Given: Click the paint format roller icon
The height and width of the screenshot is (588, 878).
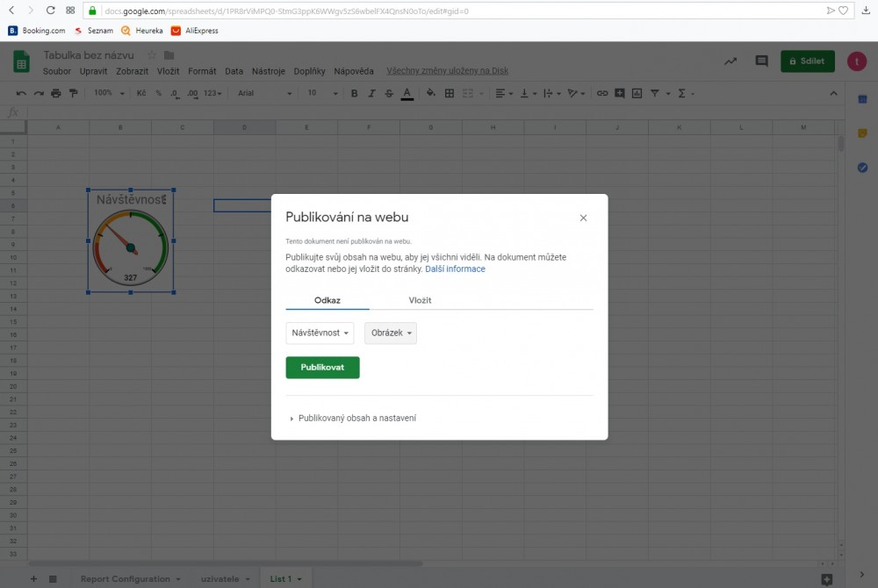Looking at the screenshot, I should coord(73,93).
